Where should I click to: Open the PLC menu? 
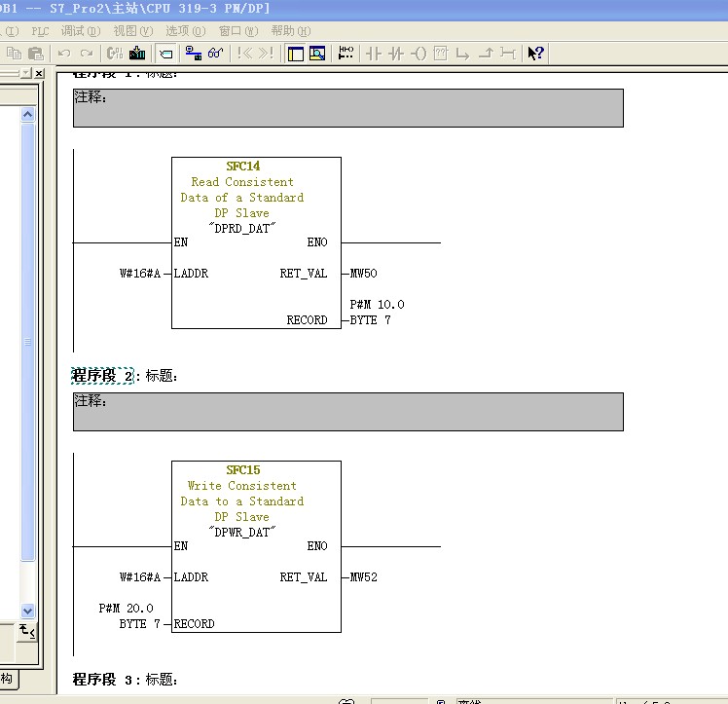pos(40,31)
